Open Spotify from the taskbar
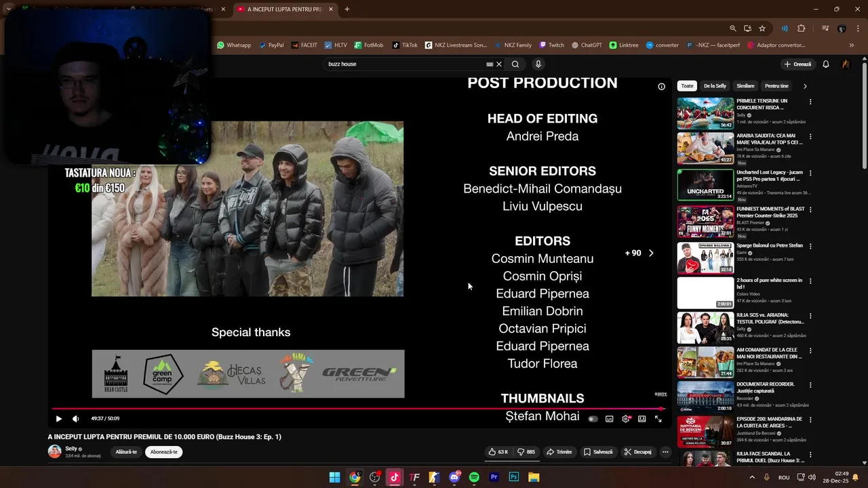The width and height of the screenshot is (868, 488). [x=474, y=477]
